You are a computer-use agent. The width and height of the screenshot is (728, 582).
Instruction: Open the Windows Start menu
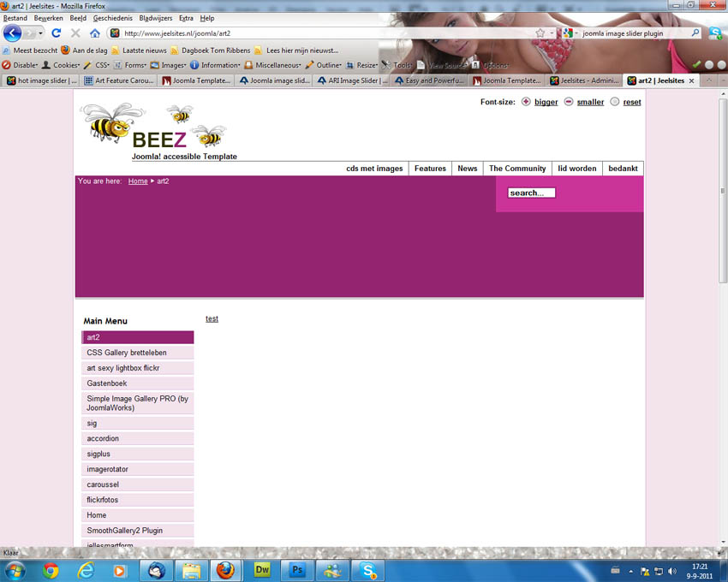pos(15,570)
